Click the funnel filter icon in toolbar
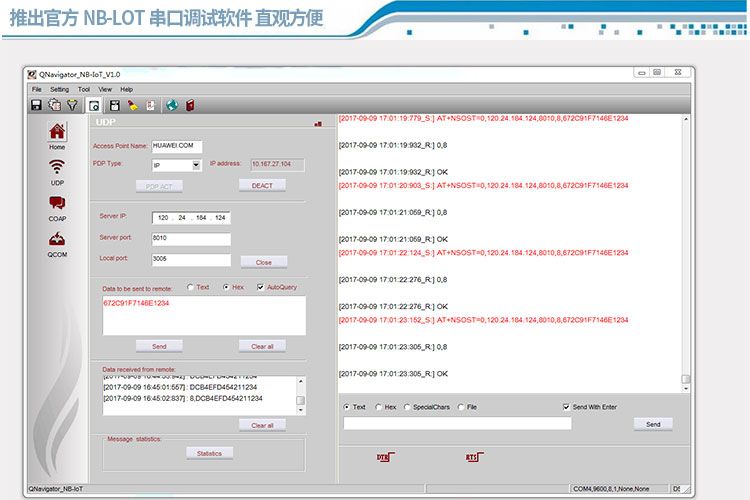This screenshot has width=750, height=500. pyautogui.click(x=72, y=105)
